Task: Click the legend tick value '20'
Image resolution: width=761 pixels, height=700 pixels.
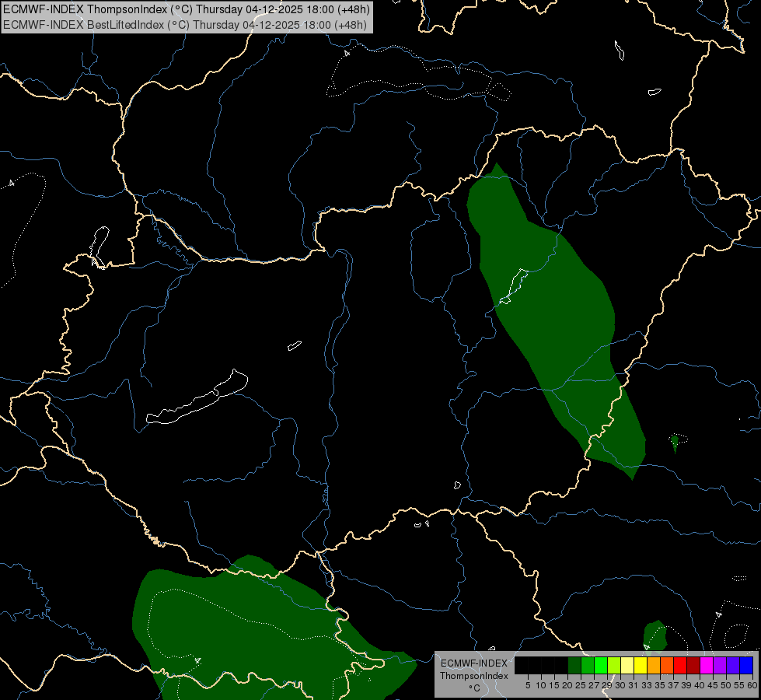Action: coord(567,685)
